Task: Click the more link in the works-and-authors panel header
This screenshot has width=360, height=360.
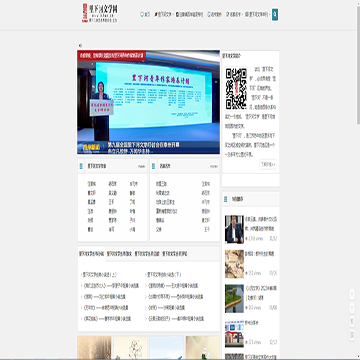Action: click(214, 166)
